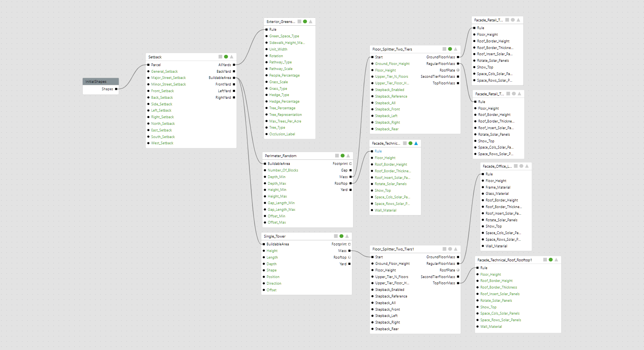Click the Green_Space_Type parameter

coord(284,36)
